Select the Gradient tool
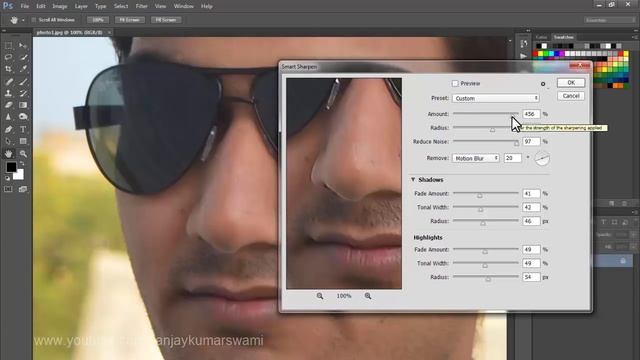 click(23, 105)
